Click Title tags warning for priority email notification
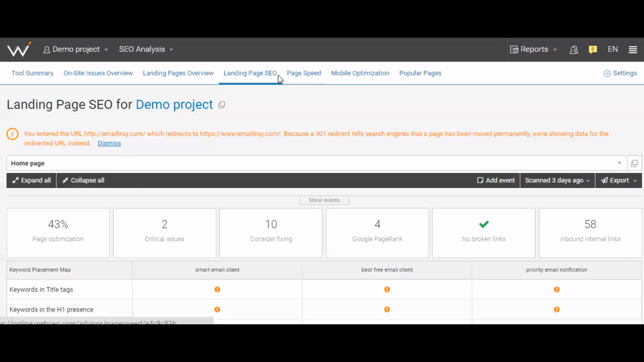The height and width of the screenshot is (362, 644). 557,289
